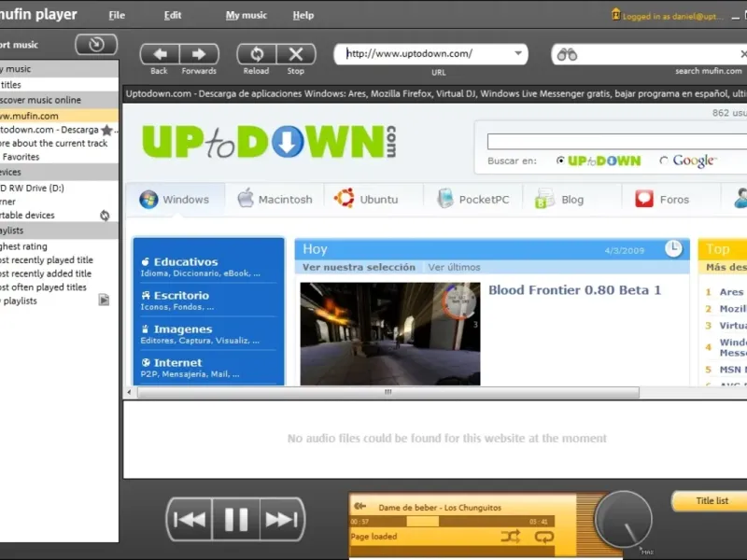Open the Title list button
The image size is (747, 560).
click(x=712, y=501)
